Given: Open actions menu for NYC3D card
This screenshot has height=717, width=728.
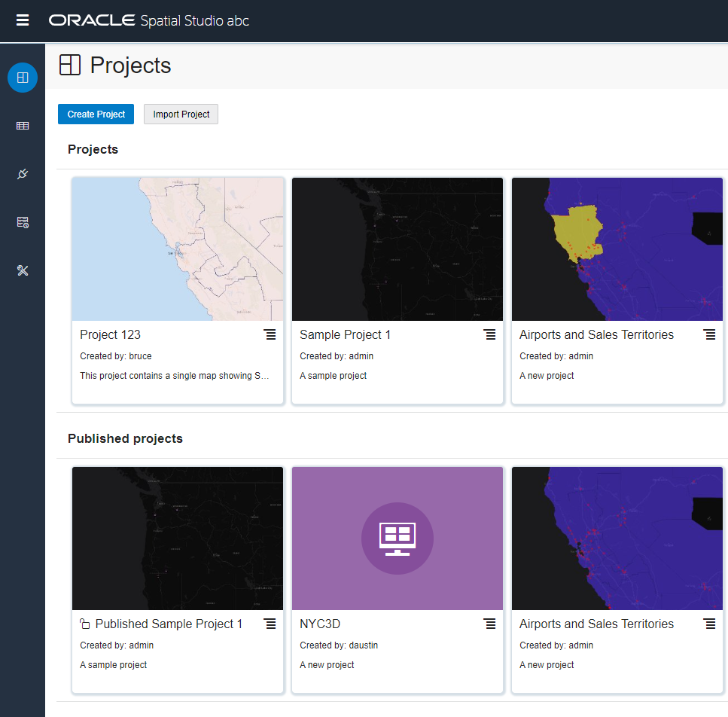Looking at the screenshot, I should (x=489, y=624).
